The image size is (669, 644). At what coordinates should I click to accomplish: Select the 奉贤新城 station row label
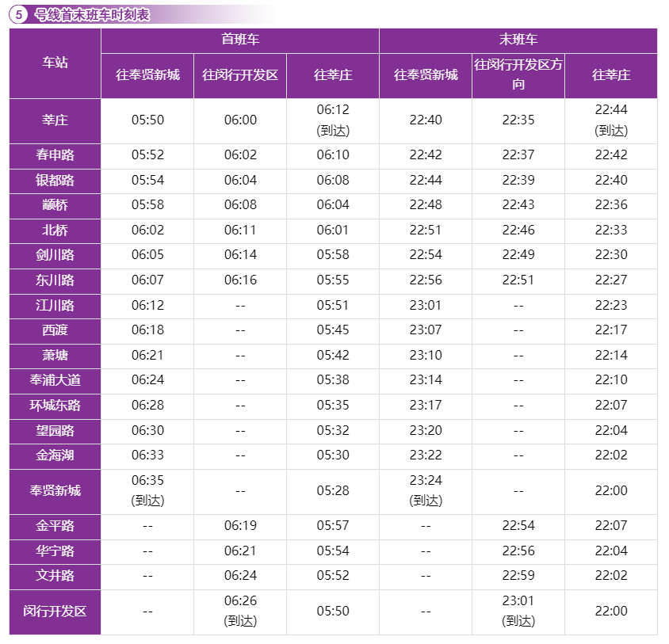pyautogui.click(x=55, y=491)
